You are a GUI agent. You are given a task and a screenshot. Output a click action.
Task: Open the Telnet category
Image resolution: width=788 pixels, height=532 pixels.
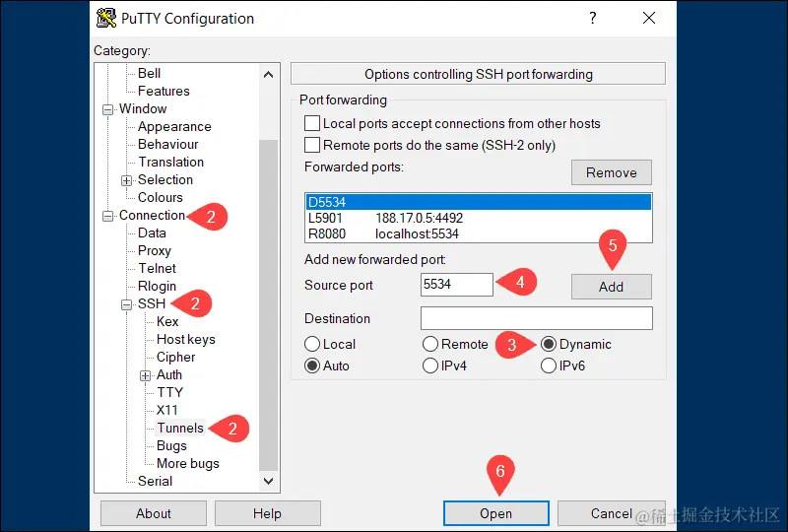158,268
